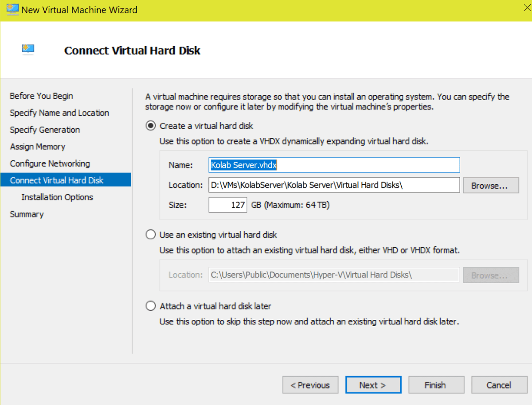The height and width of the screenshot is (405, 532).
Task: Open the Specify Generation step
Action: click(x=45, y=129)
